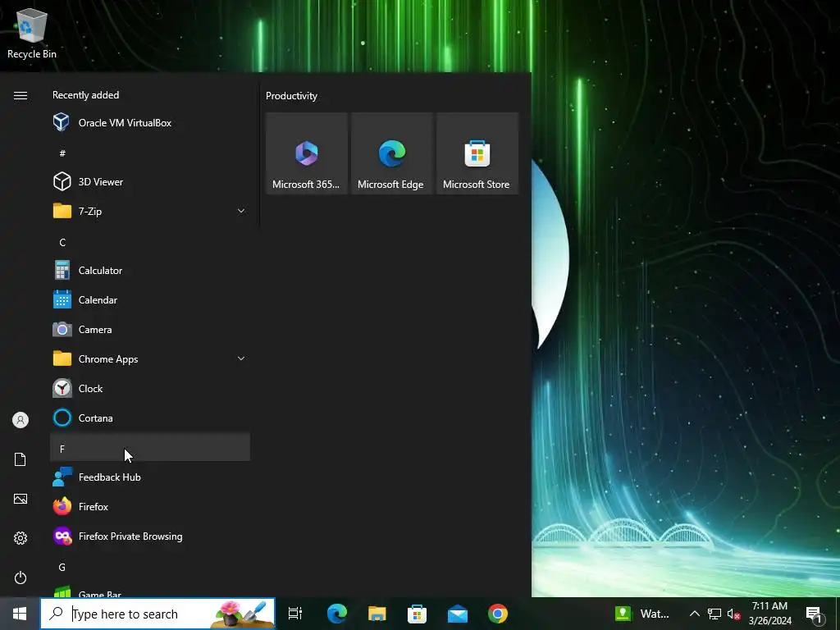Open the Clock app
The height and width of the screenshot is (630, 840).
click(150, 388)
